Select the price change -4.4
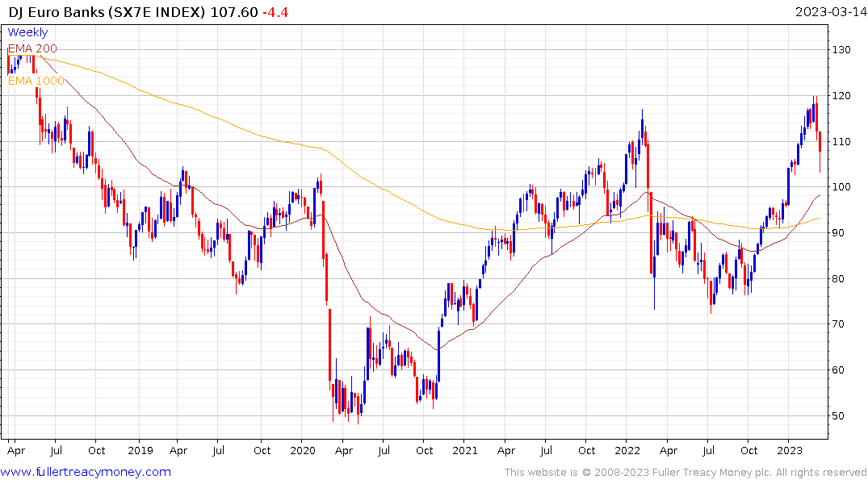 tap(275, 11)
